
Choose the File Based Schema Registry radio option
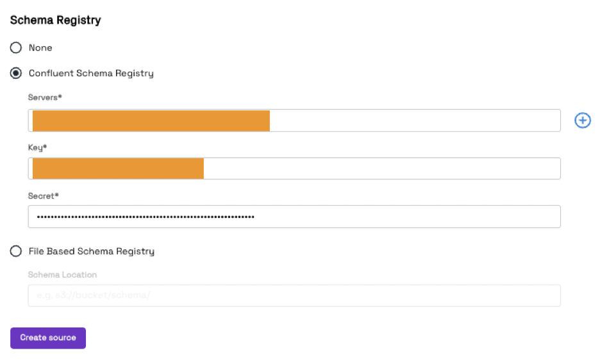(15, 251)
